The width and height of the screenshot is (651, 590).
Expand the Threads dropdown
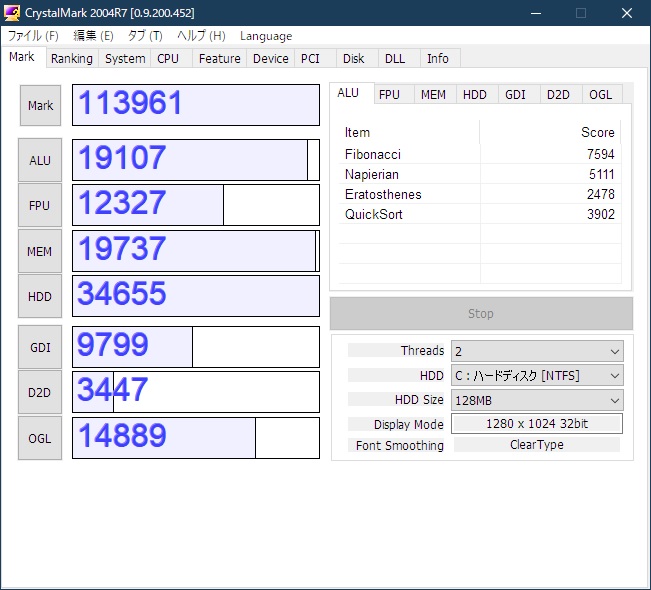click(x=537, y=351)
